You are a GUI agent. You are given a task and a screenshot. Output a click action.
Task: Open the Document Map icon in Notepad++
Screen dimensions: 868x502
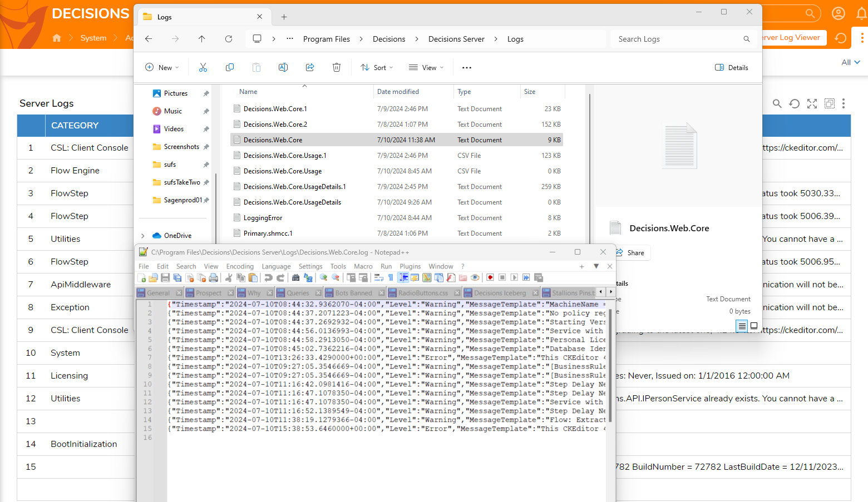427,277
